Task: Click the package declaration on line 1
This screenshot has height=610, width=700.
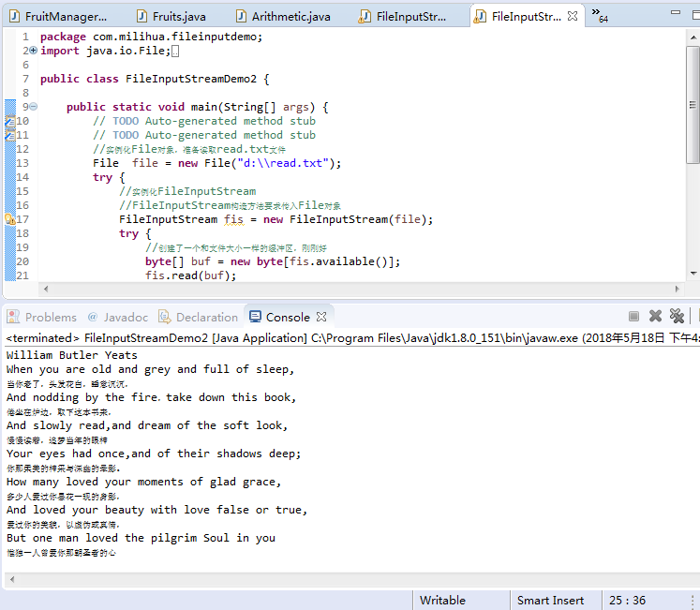Action: (x=152, y=37)
